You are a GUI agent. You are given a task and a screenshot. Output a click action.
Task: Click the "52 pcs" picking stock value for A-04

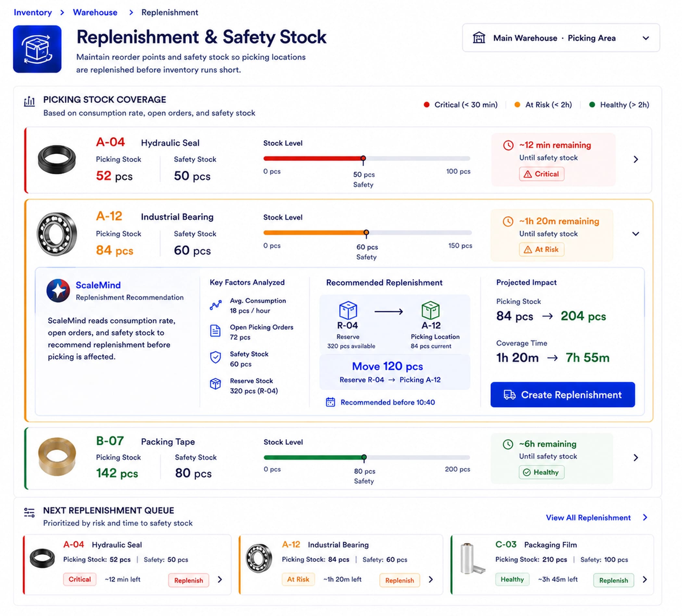[114, 176]
